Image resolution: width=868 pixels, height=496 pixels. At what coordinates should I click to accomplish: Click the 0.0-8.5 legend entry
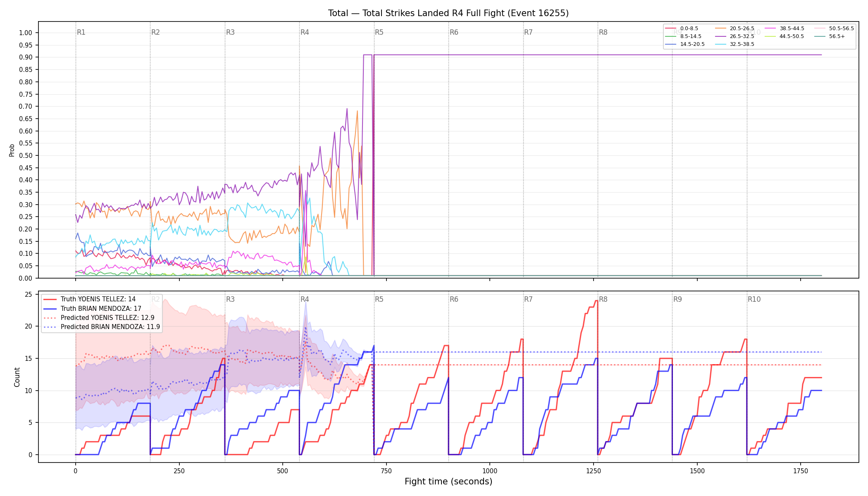point(682,29)
